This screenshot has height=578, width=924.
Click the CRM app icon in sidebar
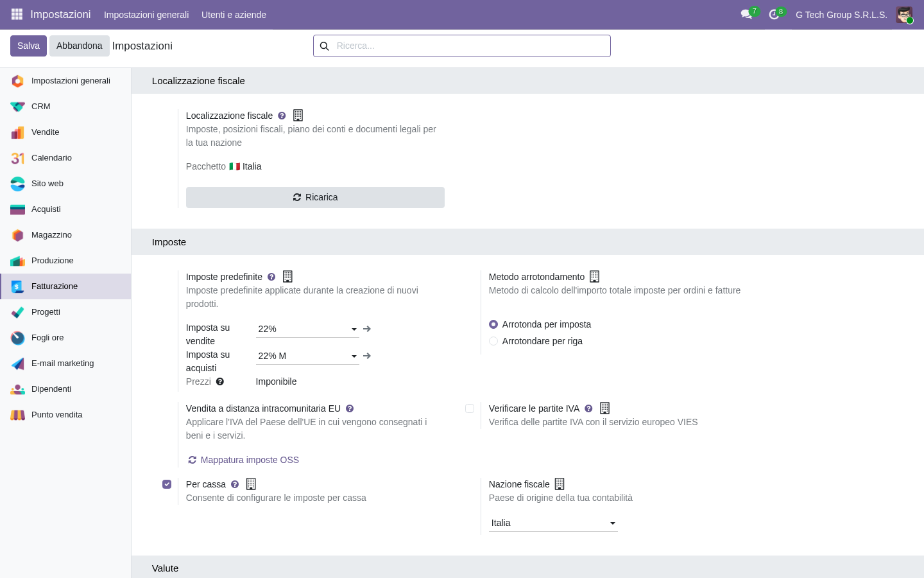(x=18, y=107)
